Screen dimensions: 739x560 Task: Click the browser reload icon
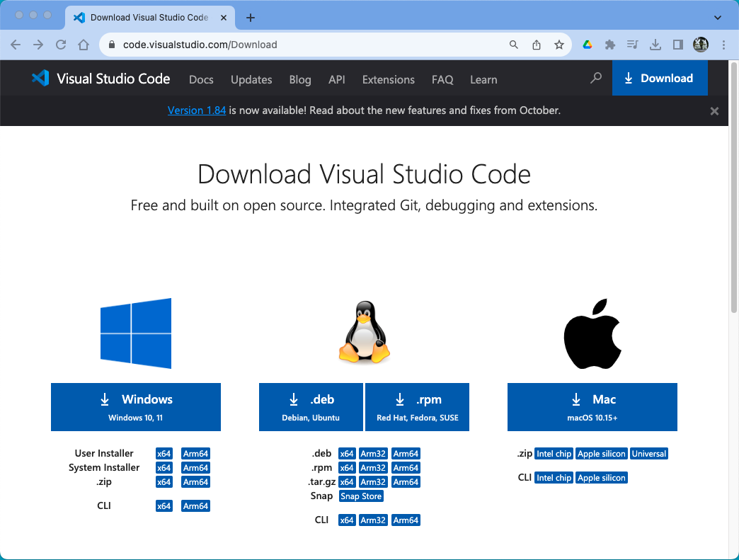(61, 45)
